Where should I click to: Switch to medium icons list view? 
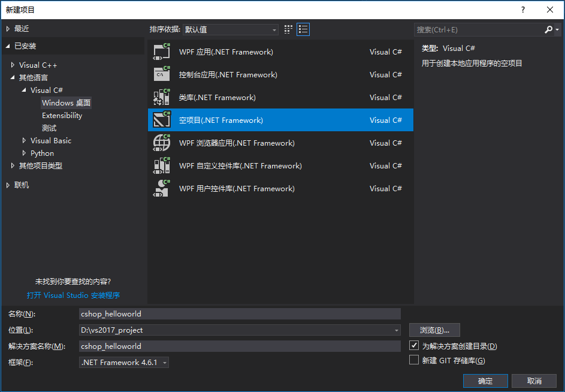[x=303, y=29]
